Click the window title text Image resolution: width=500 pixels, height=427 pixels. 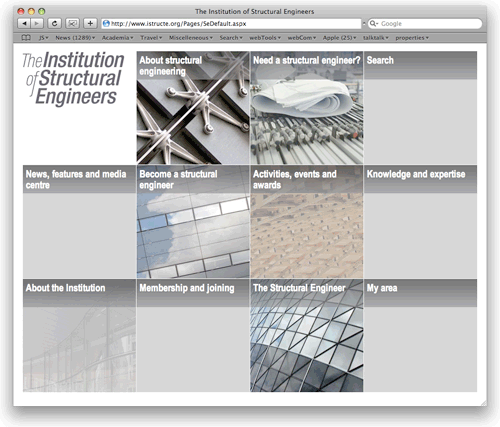tap(254, 12)
